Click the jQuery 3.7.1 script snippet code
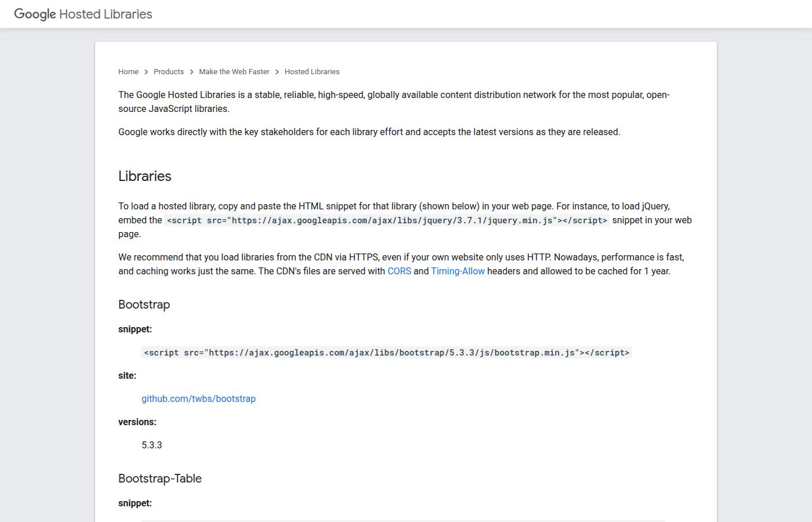 point(387,220)
